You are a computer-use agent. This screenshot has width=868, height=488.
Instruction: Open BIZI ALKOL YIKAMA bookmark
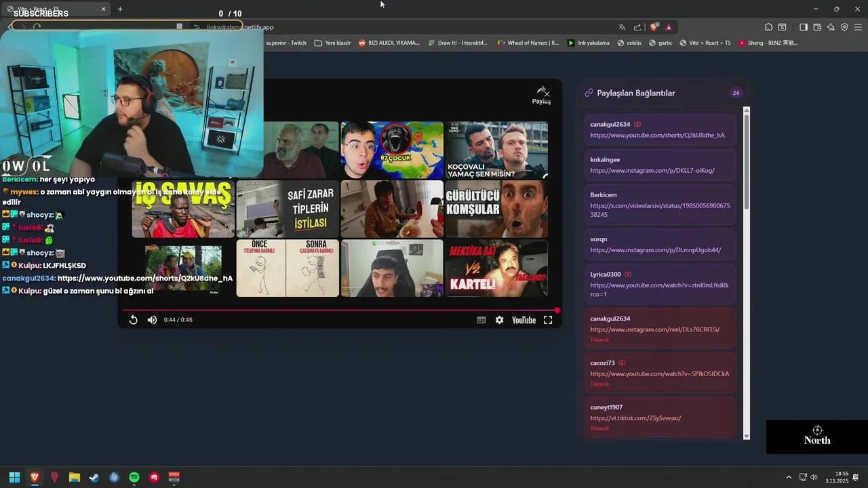click(x=389, y=43)
